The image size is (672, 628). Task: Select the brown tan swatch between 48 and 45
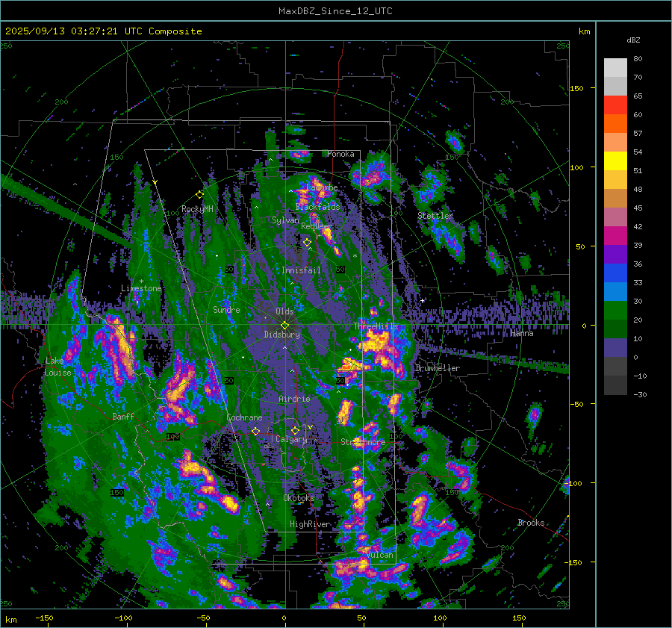[615, 199]
